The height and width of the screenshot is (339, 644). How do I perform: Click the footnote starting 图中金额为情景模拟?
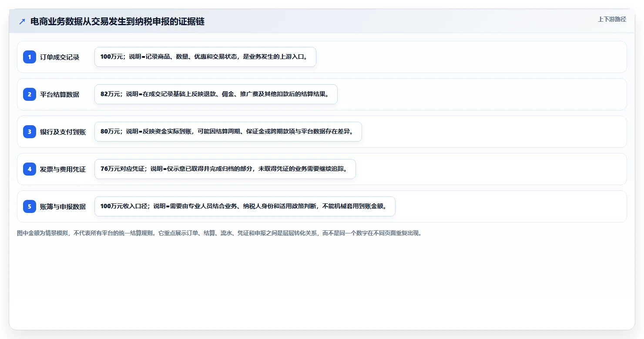tap(219, 233)
